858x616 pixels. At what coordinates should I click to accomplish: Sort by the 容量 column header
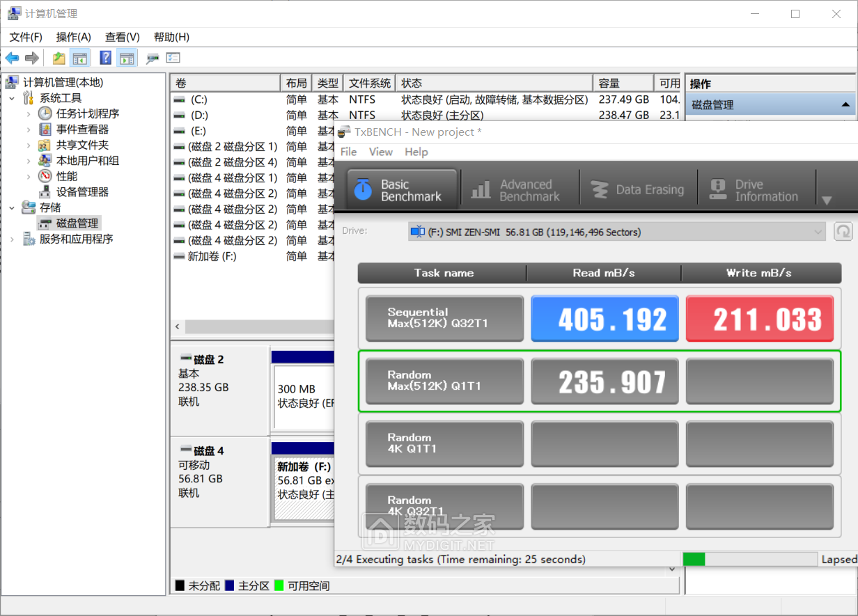click(x=623, y=84)
